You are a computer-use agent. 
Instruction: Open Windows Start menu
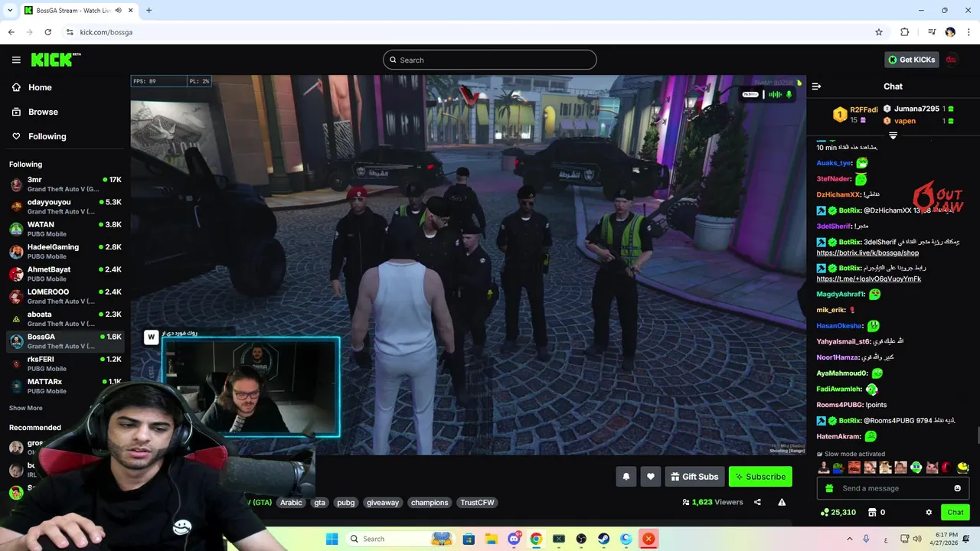click(332, 539)
